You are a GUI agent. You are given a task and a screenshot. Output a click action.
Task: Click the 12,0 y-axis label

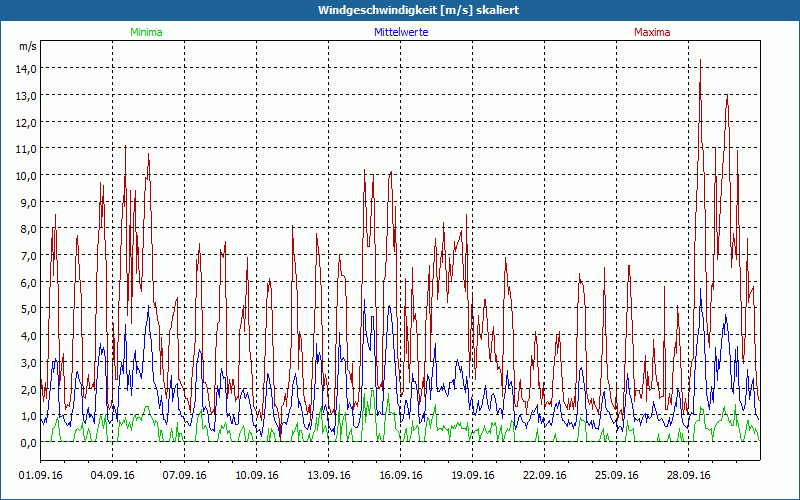click(26, 122)
